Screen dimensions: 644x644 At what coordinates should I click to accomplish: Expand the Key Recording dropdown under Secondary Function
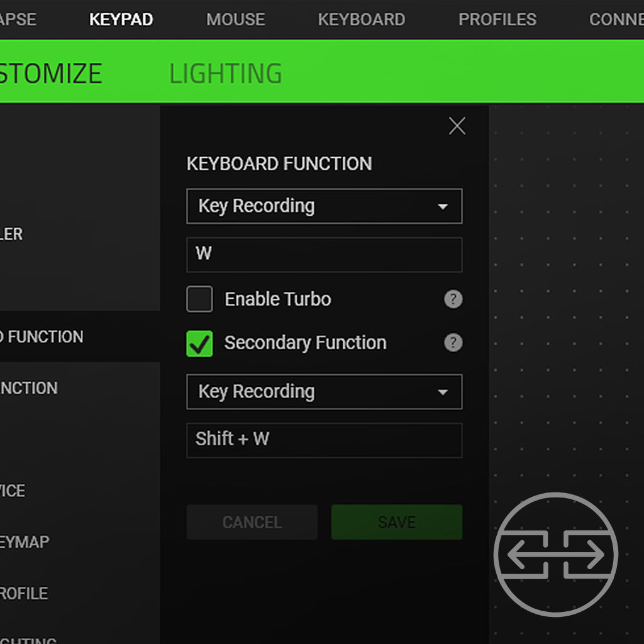324,392
